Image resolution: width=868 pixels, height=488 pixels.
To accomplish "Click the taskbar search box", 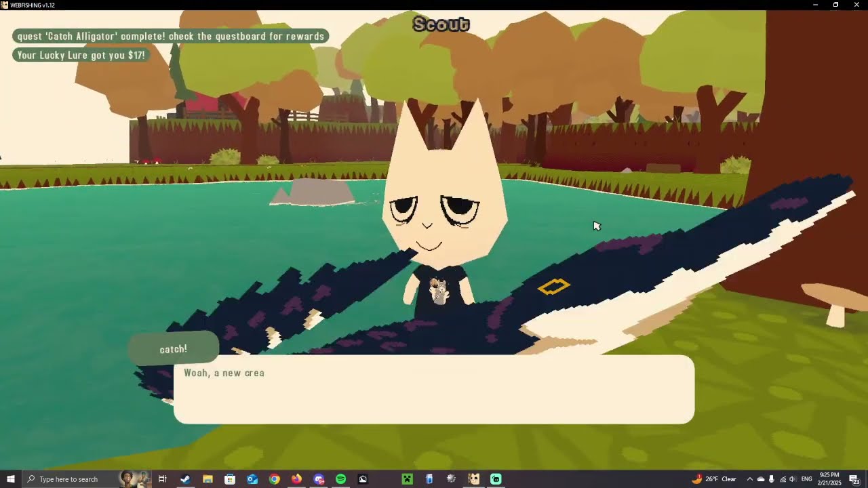I will click(86, 479).
